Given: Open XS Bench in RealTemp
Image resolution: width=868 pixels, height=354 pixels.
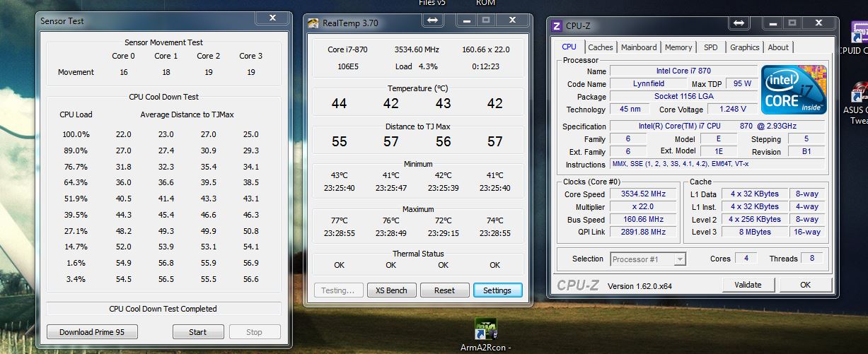Looking at the screenshot, I should pyautogui.click(x=391, y=290).
